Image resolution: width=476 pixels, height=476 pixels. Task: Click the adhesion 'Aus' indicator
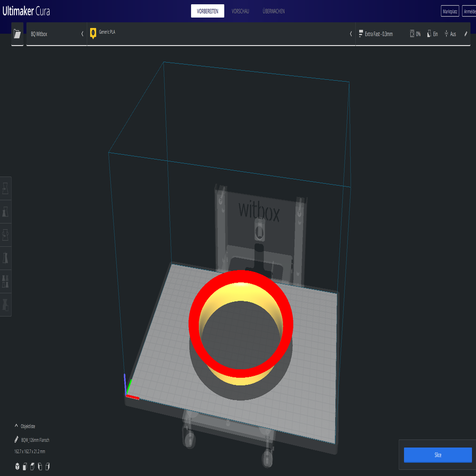pyautogui.click(x=450, y=34)
